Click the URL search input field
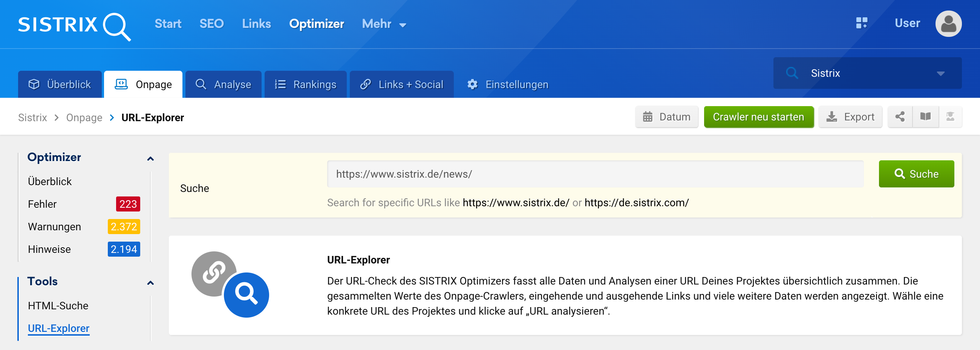Viewport: 980px width, 350px height. click(595, 174)
